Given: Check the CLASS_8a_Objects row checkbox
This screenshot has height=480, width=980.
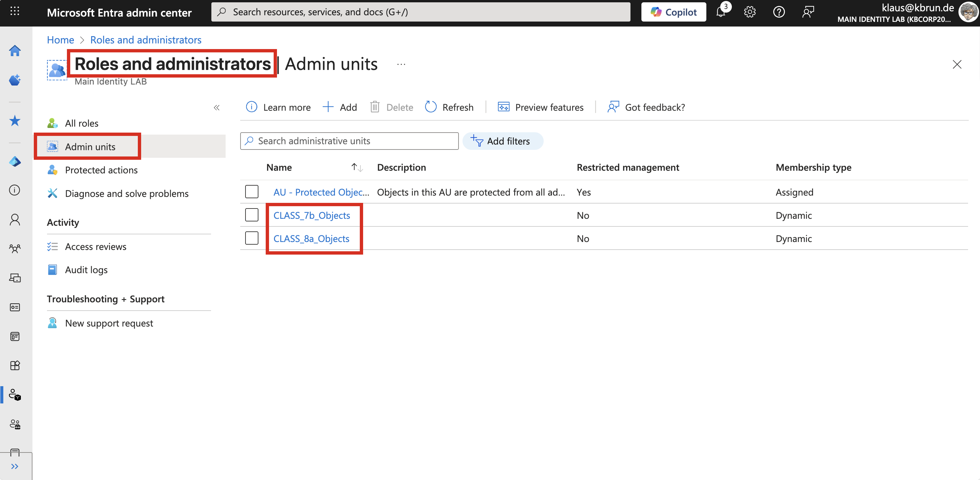Looking at the screenshot, I should pos(251,238).
